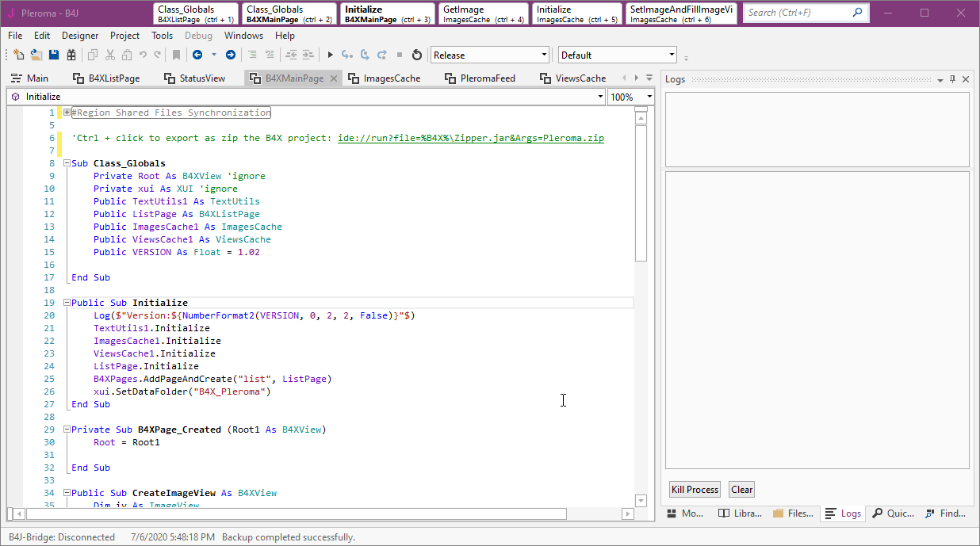980x546 pixels.
Task: Toggle bookmark with the bookmark icon
Action: tap(176, 55)
